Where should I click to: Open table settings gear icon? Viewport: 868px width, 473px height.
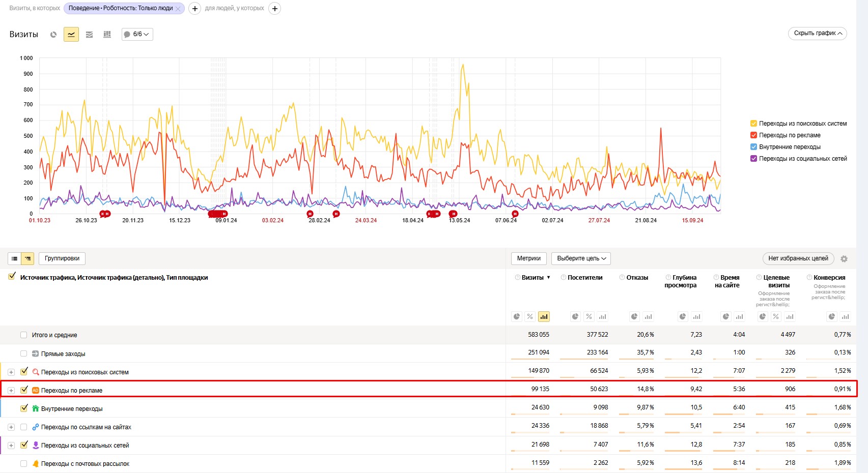click(x=844, y=259)
